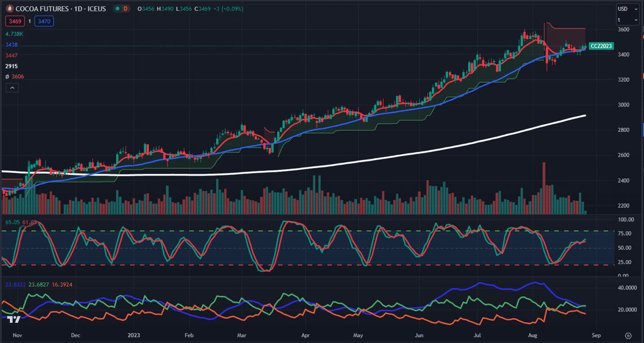Click the COCOA FUTURES · 1D · ICEUS title
The width and height of the screenshot is (644, 343).
tap(60, 9)
